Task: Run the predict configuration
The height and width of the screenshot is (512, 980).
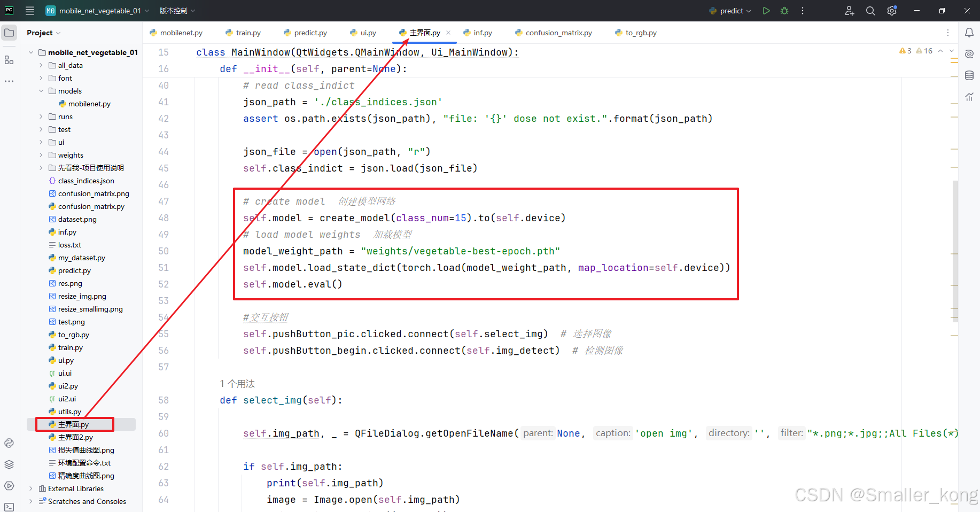Action: click(766, 11)
